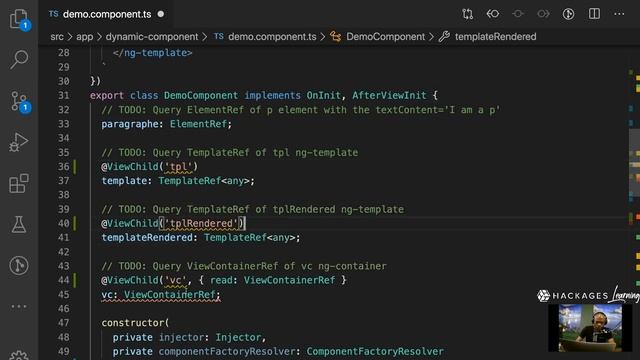Go to previous change arrow icon
This screenshot has height=360, width=640.
tap(493, 14)
